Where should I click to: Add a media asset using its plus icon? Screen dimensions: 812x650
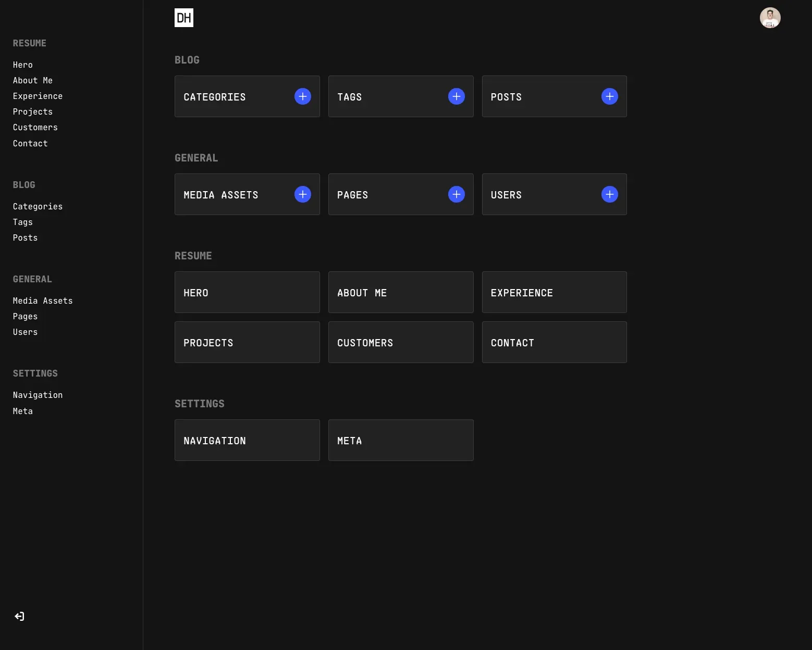(303, 194)
